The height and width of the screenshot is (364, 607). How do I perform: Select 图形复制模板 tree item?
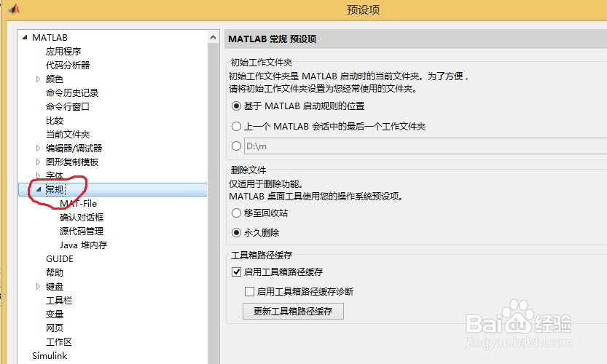click(x=72, y=162)
